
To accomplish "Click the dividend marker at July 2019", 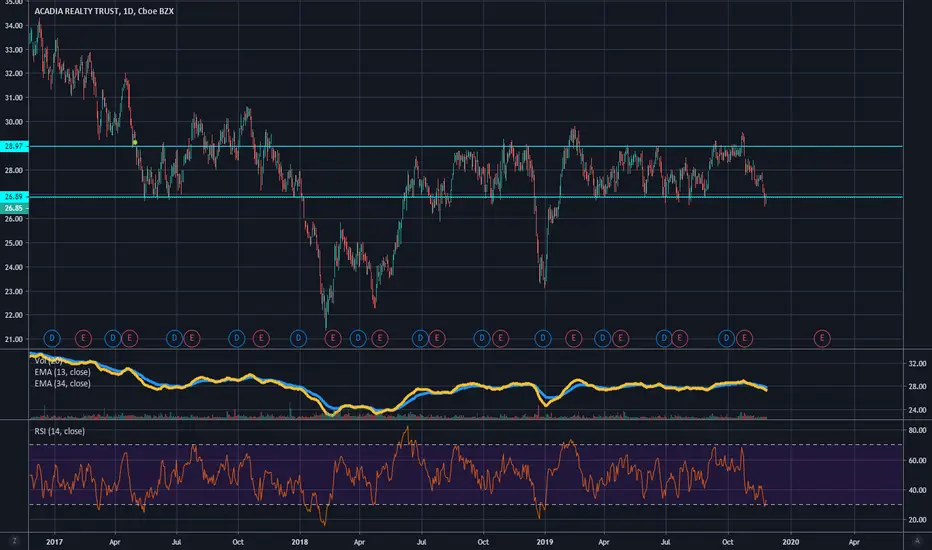I will pyautogui.click(x=664, y=338).
